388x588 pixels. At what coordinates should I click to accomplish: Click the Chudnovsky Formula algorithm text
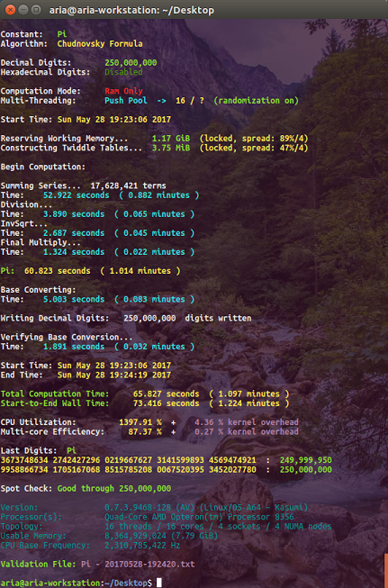pos(100,44)
